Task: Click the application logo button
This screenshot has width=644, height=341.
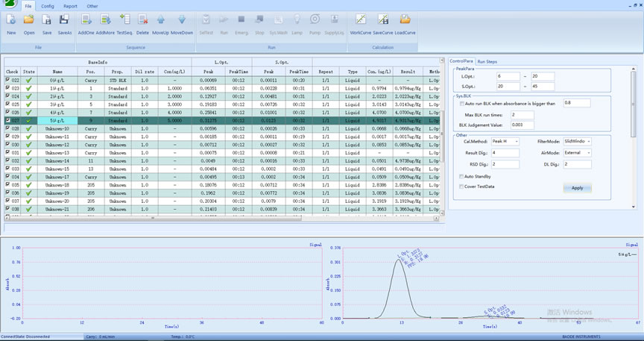Action: click(10, 3)
